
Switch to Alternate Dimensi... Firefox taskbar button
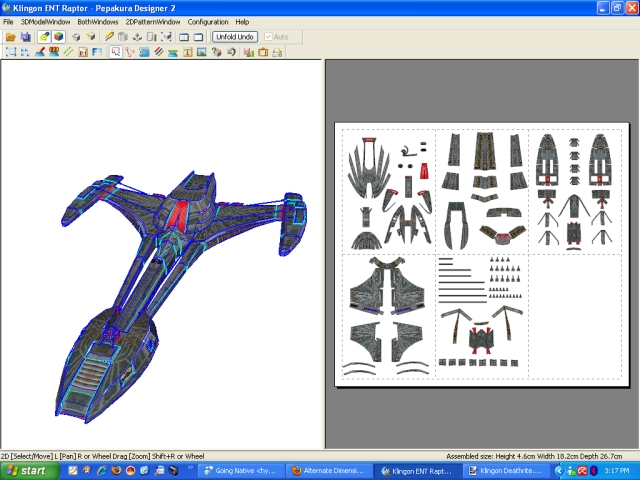click(329, 471)
